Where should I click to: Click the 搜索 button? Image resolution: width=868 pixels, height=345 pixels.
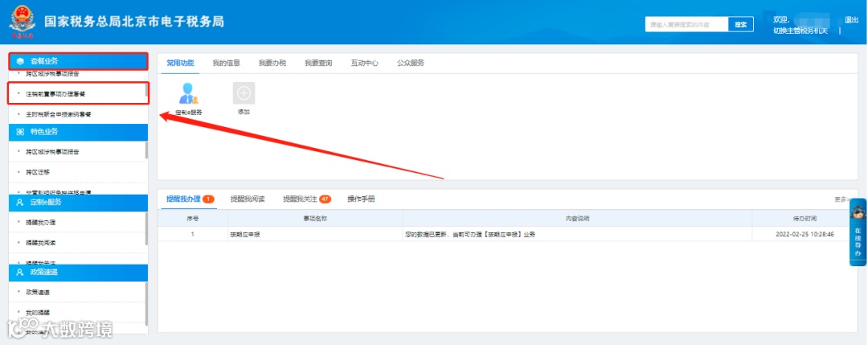pos(741,24)
